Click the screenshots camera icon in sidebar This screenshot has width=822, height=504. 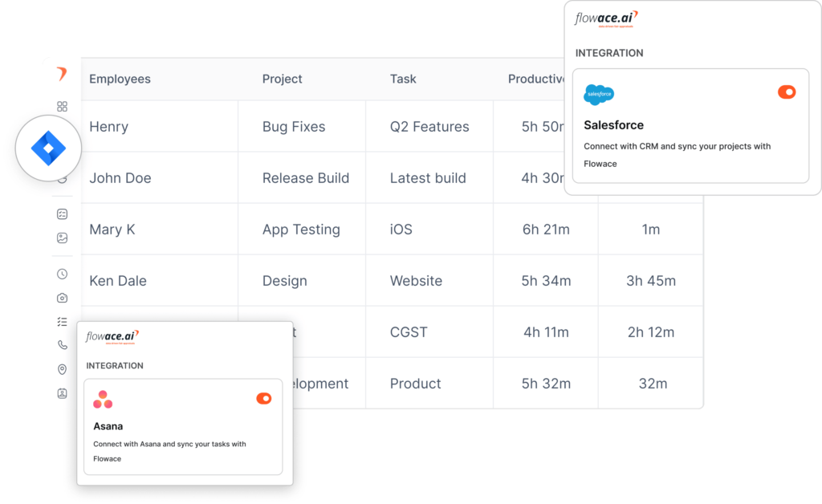(63, 297)
